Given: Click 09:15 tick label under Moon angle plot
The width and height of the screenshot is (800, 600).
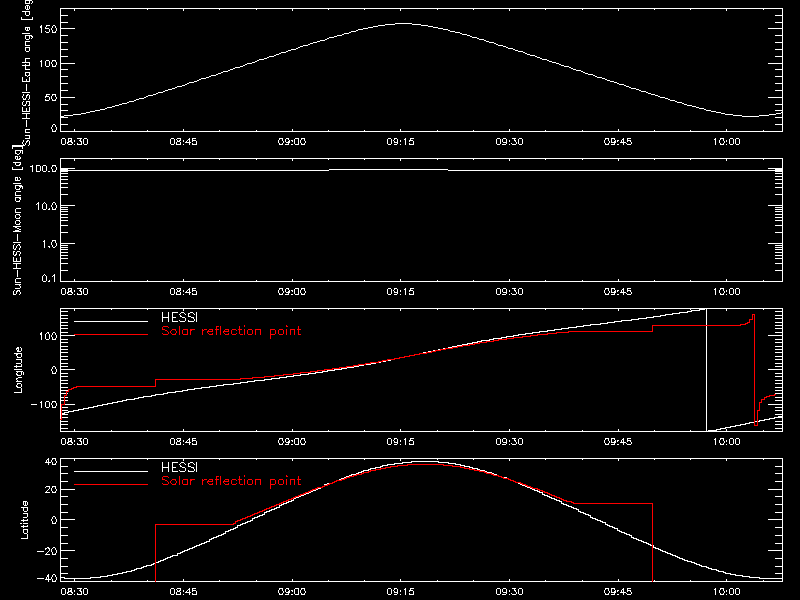Looking at the screenshot, I should pyautogui.click(x=401, y=291).
